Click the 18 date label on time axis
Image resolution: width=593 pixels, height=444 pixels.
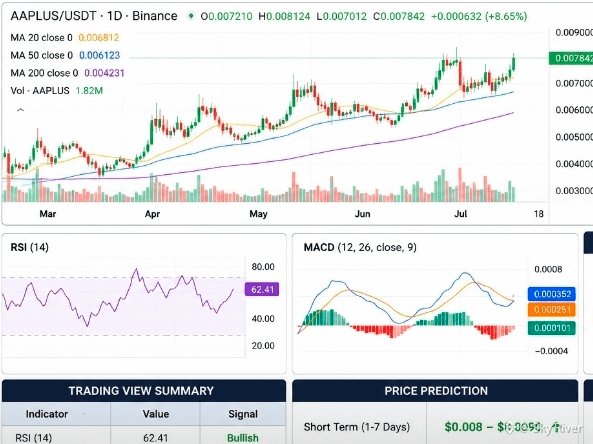pos(539,214)
